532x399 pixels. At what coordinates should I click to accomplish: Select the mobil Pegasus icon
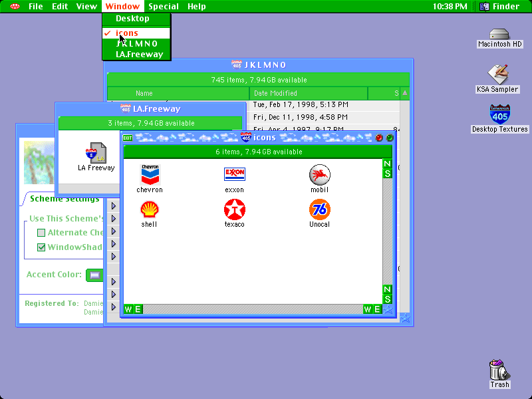pos(320,175)
